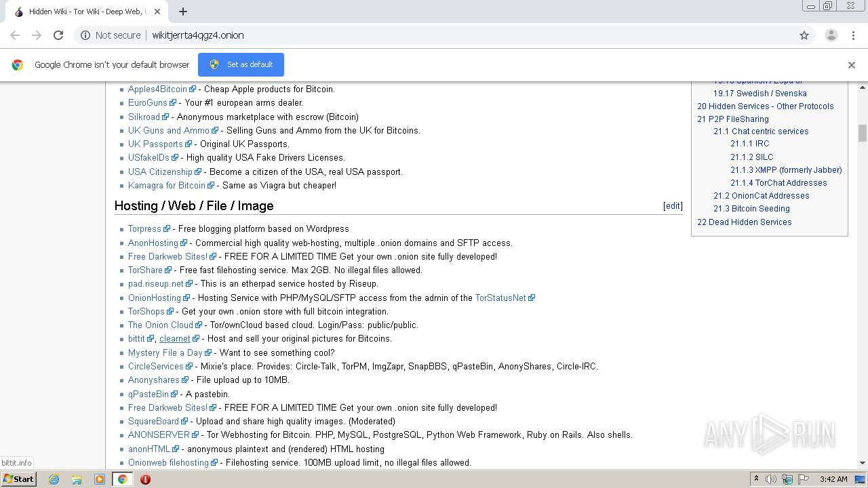
Task: Click Set as default button
Action: pyautogui.click(x=241, y=64)
